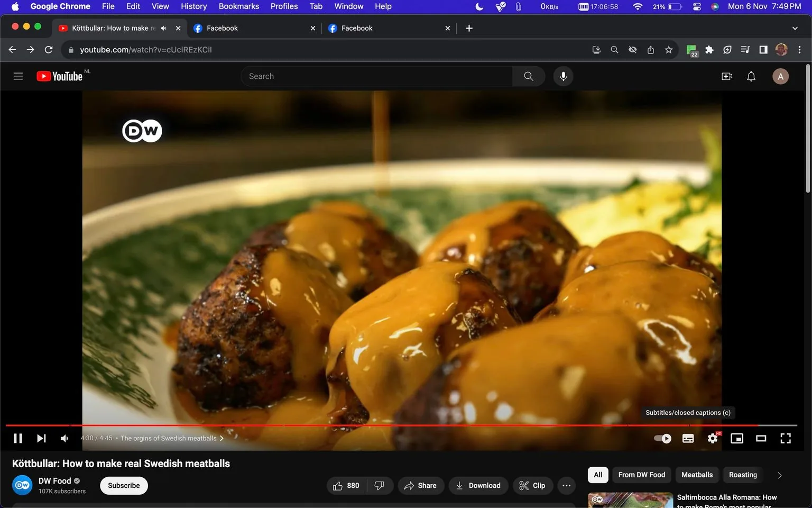Image resolution: width=812 pixels, height=508 pixels.
Task: Show more filter chips with the right chevron
Action: pyautogui.click(x=779, y=475)
